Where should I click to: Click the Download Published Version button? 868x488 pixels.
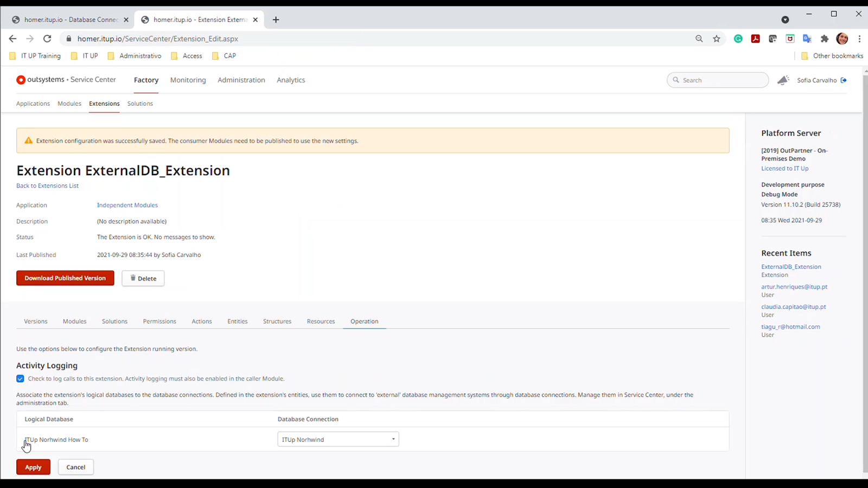pyautogui.click(x=65, y=278)
